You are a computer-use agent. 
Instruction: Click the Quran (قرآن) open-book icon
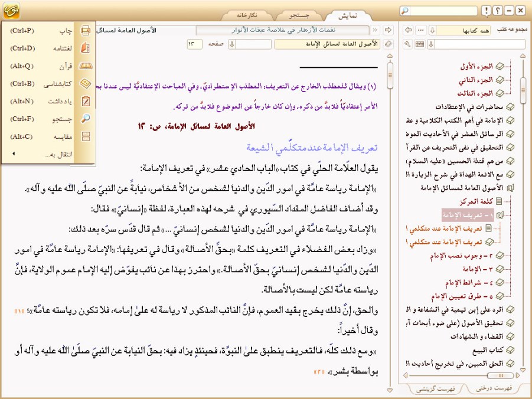[86, 66]
